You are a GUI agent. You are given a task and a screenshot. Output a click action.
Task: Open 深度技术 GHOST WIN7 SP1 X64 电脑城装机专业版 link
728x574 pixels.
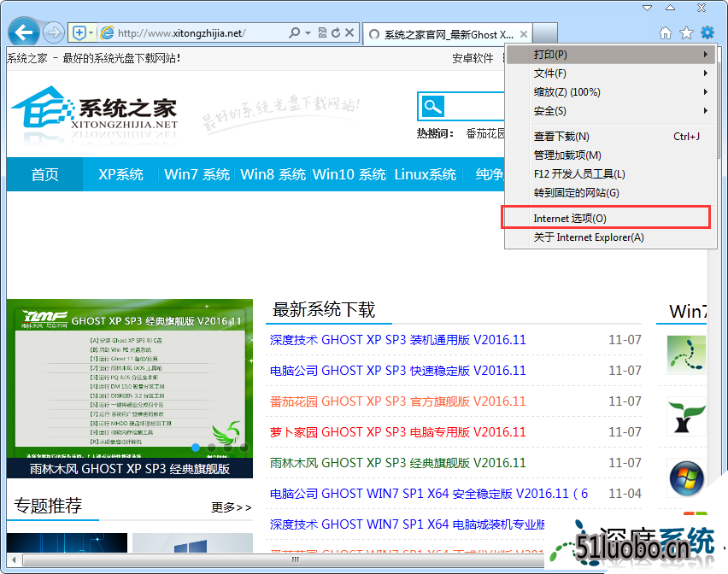tap(408, 524)
